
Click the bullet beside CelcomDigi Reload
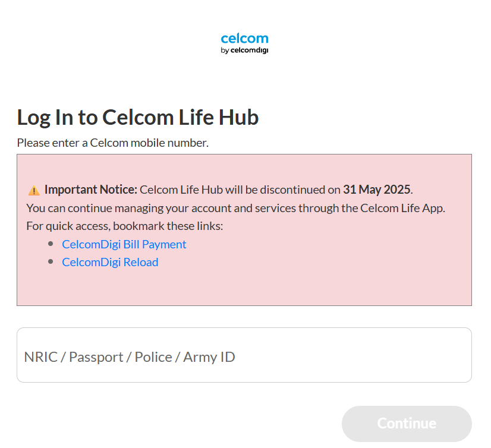tap(52, 261)
